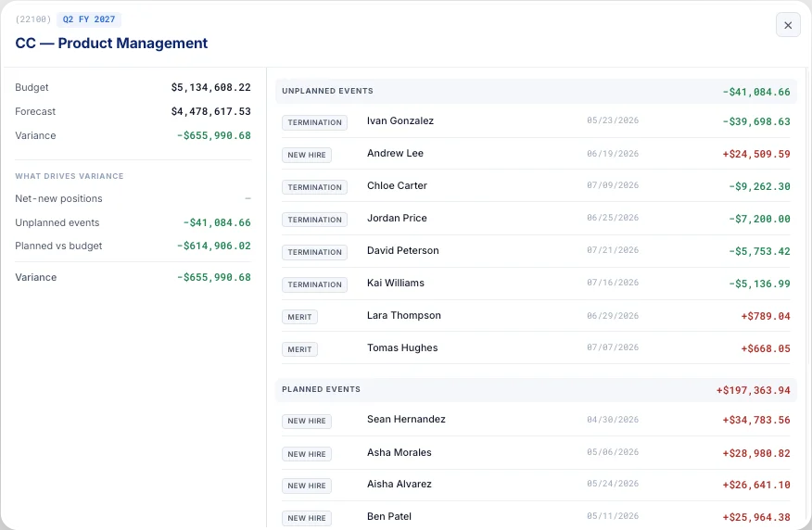The height and width of the screenshot is (530, 812).
Task: Click the WHAT DRIVES VARIANCE heading
Action: tap(70, 176)
